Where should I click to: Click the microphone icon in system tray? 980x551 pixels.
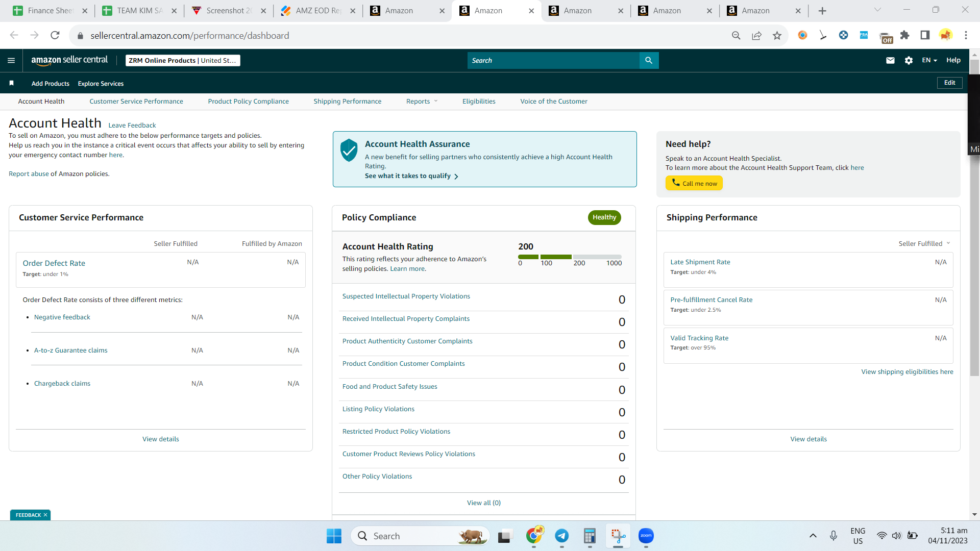834,536
